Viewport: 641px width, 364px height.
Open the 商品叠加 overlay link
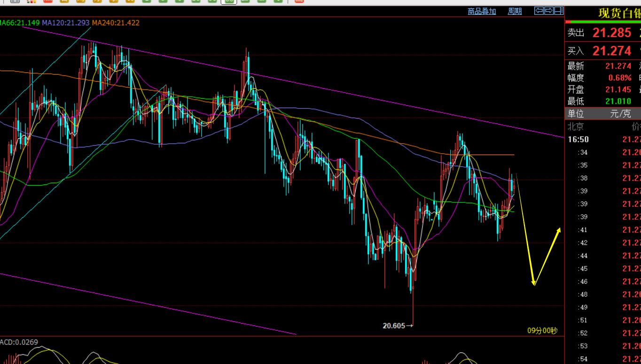482,11
